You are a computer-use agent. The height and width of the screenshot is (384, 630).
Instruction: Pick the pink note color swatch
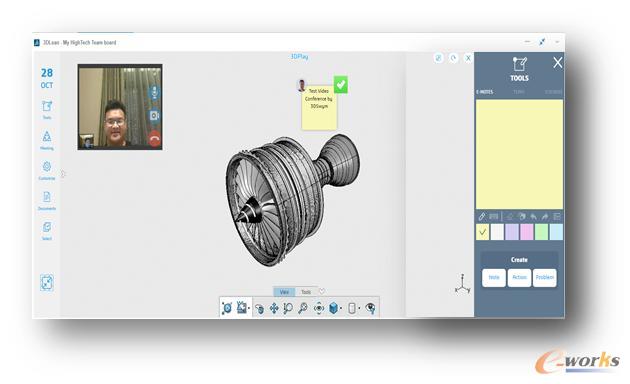(x=527, y=232)
